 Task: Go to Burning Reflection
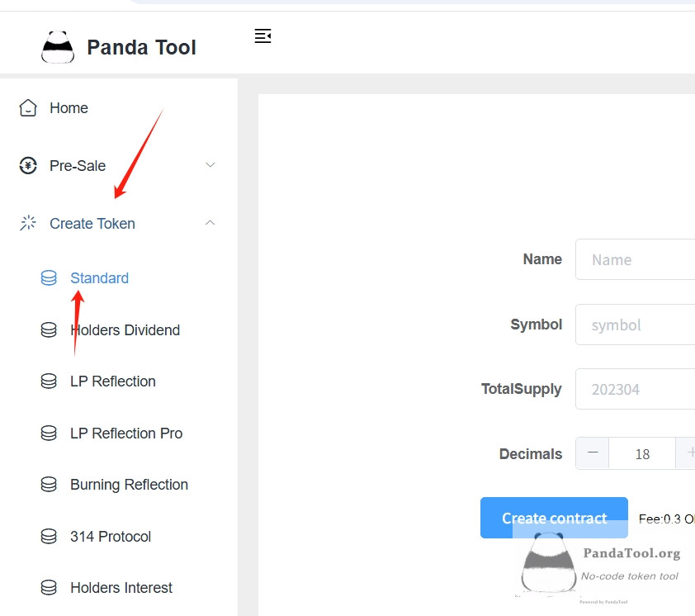click(119, 485)
